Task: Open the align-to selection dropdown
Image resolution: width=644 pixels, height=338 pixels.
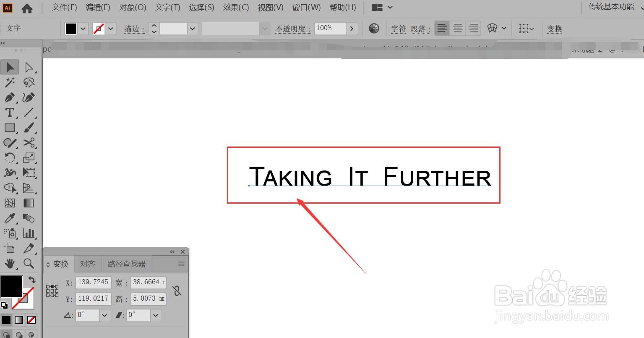Action: tap(532, 29)
